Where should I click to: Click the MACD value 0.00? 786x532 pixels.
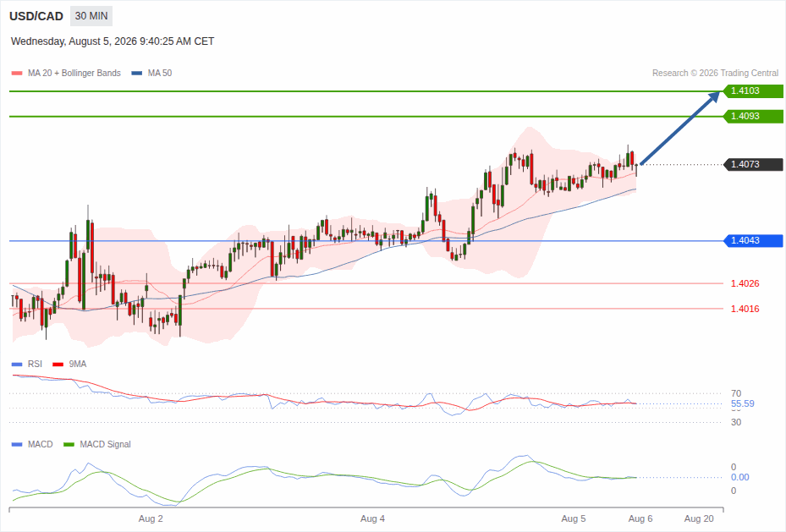click(739, 477)
